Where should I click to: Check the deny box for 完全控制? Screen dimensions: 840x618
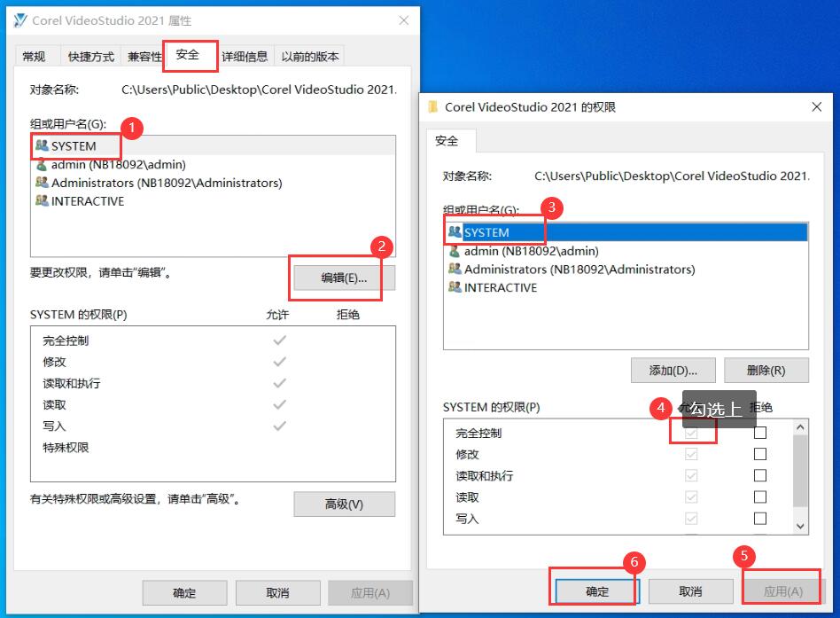tap(760, 433)
